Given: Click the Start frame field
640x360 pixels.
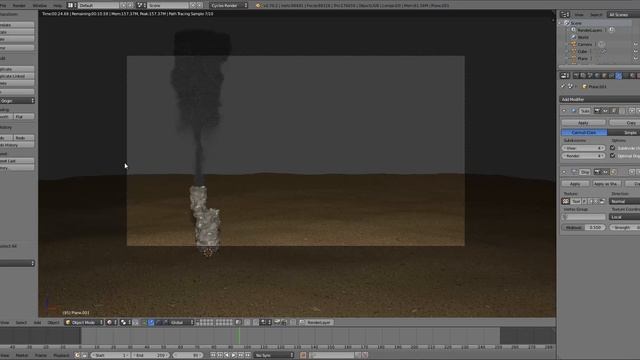Looking at the screenshot, I should point(110,355).
